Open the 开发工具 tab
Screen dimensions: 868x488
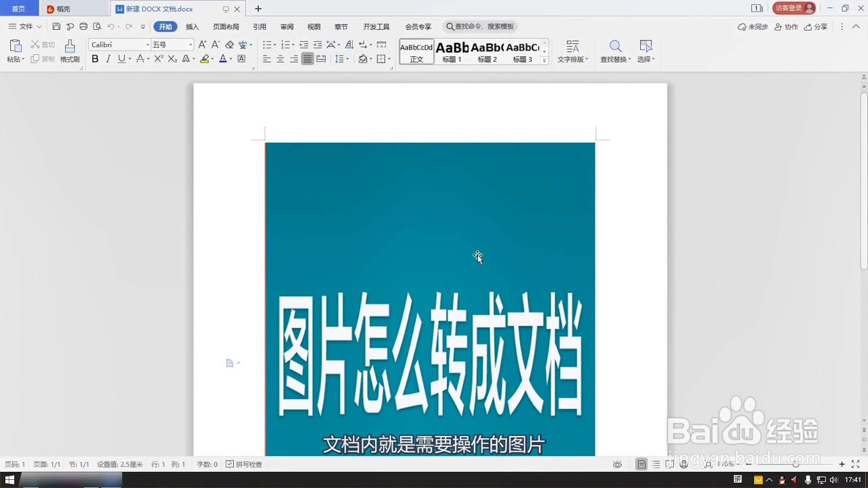coord(376,27)
